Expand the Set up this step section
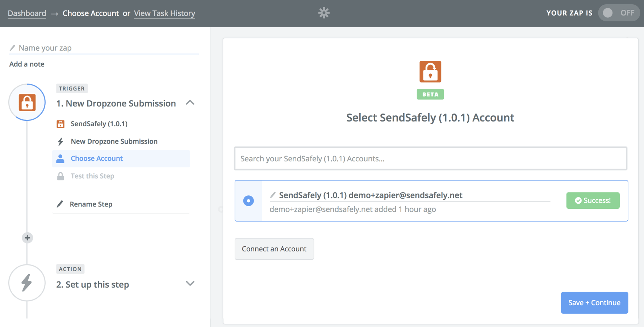Viewport: 644px width, 327px height. point(190,284)
